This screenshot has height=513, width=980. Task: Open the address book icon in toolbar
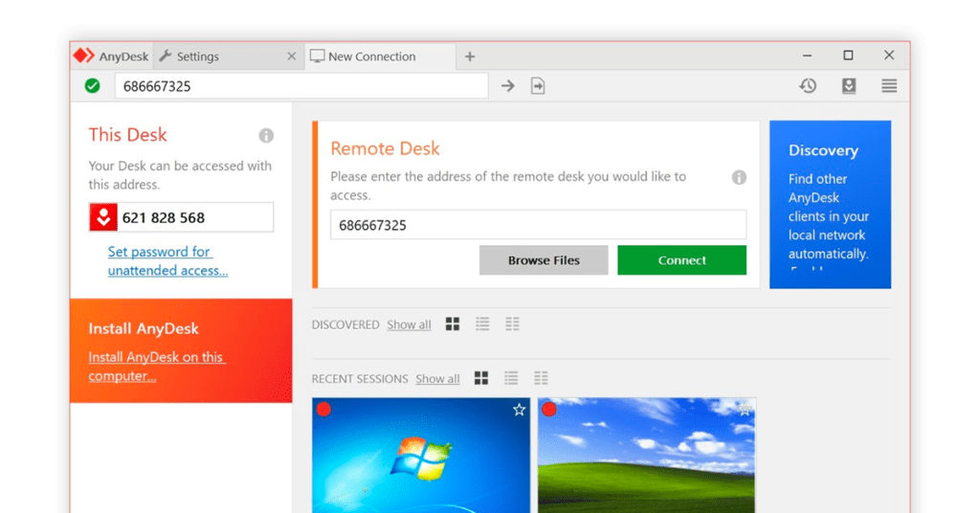[x=849, y=86]
